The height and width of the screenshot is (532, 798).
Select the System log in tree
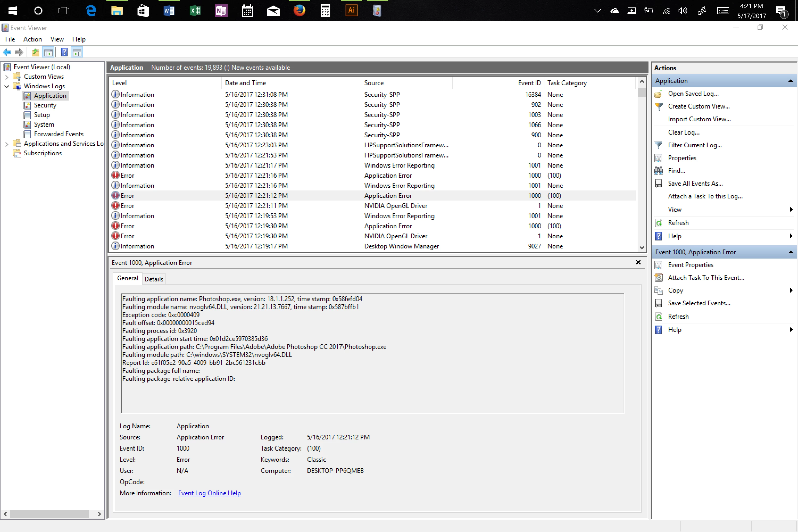pyautogui.click(x=44, y=124)
